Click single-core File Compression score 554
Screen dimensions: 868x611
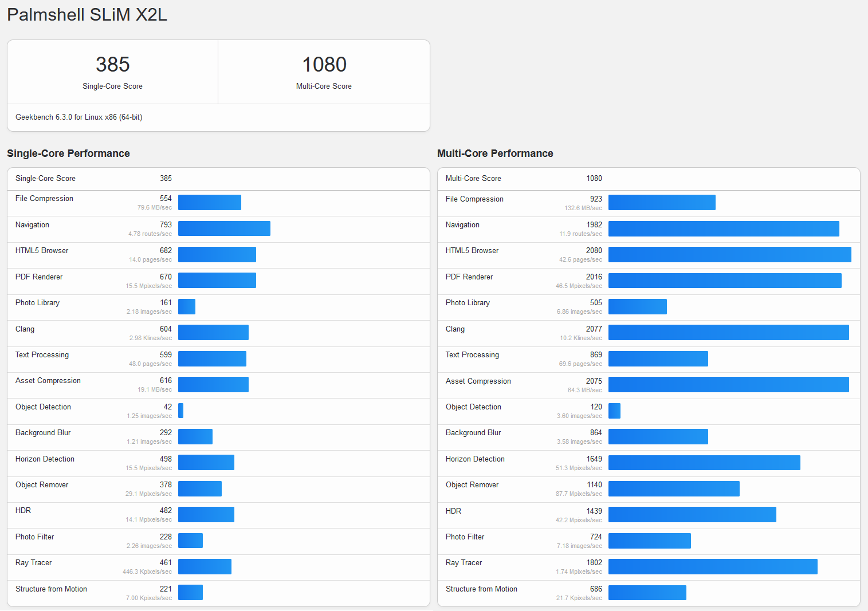click(x=166, y=198)
